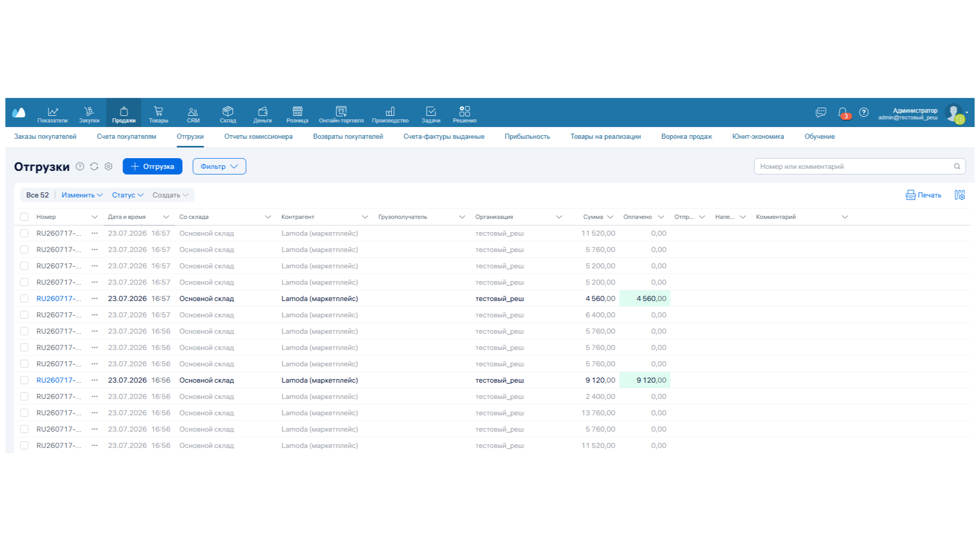The width and height of the screenshot is (980, 551).
Task: Open the column settings icon beside Печать
Action: pos(960,195)
